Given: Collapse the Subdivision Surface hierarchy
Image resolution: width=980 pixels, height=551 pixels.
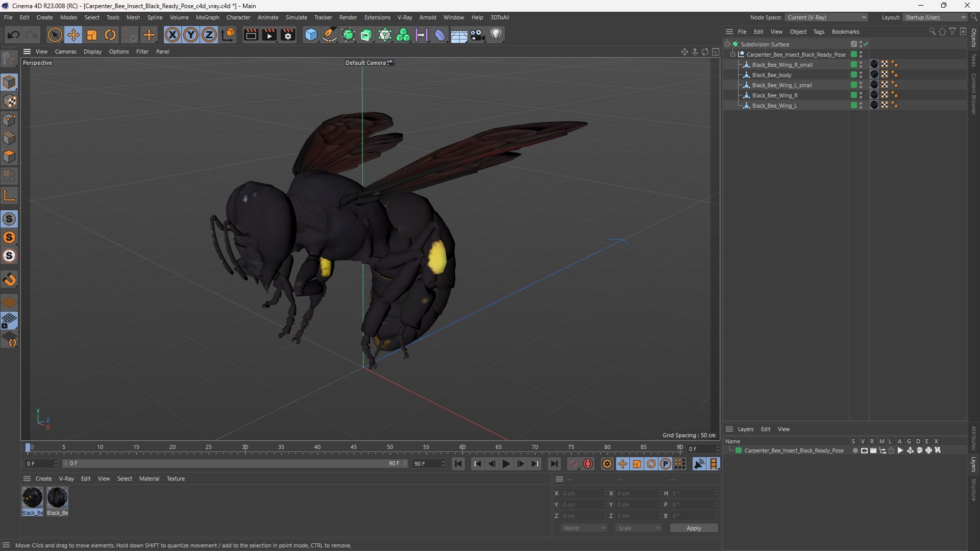Looking at the screenshot, I should pos(727,44).
